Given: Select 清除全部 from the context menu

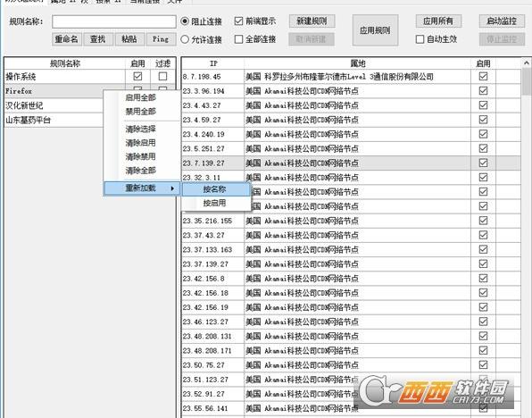Looking at the screenshot, I should click(x=140, y=171).
